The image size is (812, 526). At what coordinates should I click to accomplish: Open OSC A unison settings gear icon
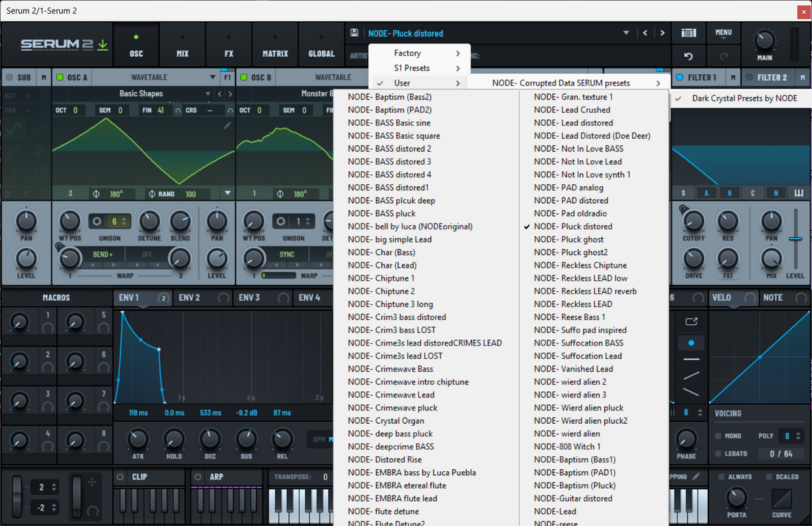pyautogui.click(x=97, y=221)
